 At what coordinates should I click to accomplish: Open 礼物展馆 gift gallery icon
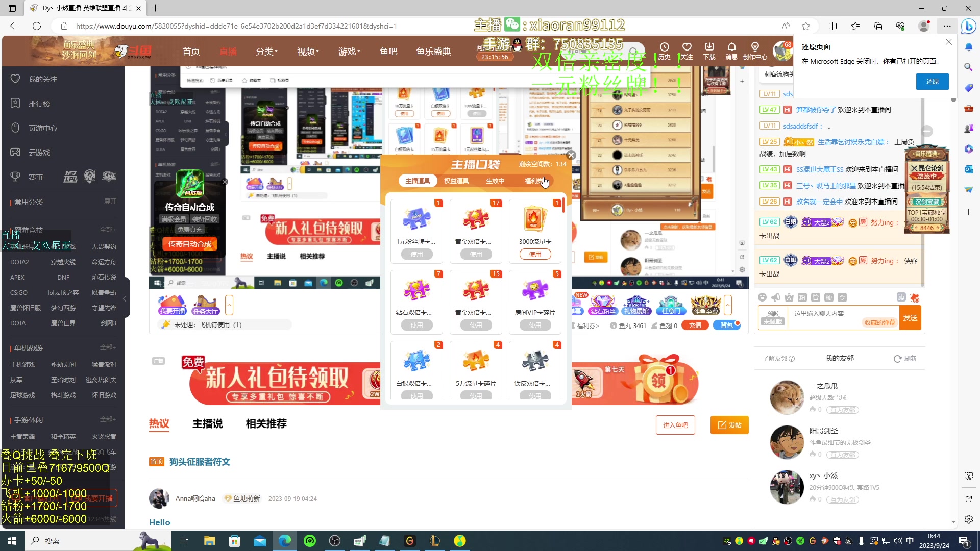(636, 305)
